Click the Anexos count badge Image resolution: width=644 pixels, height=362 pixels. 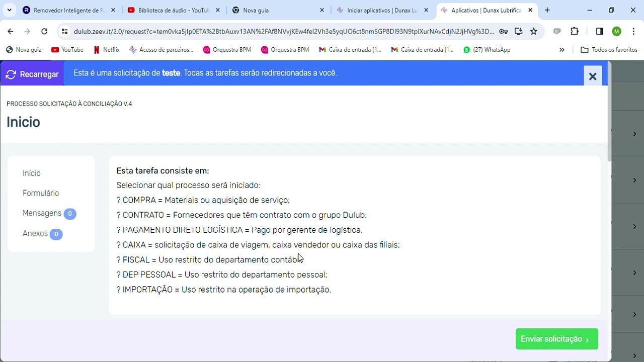pyautogui.click(x=56, y=234)
